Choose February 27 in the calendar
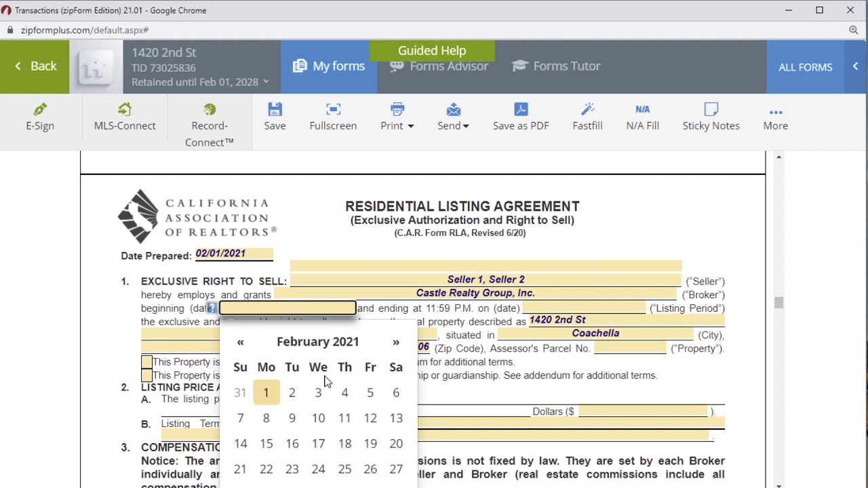 (x=396, y=470)
